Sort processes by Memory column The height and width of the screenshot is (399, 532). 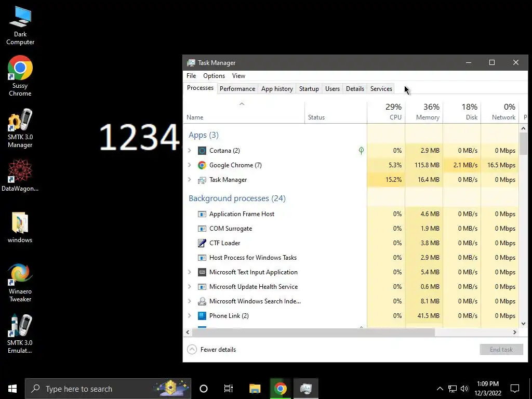[x=424, y=112]
